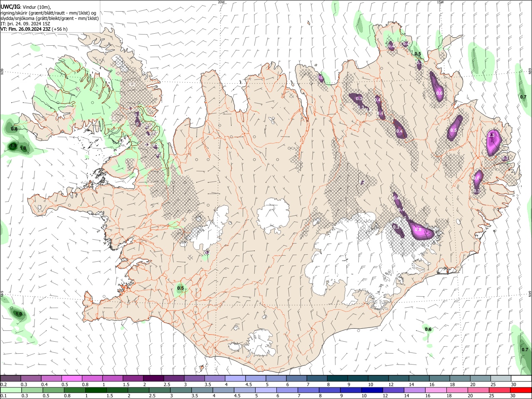Click the 0.5 purple patch east of the 0.4 patch
The width and height of the screenshot is (532, 399).
(454, 129)
